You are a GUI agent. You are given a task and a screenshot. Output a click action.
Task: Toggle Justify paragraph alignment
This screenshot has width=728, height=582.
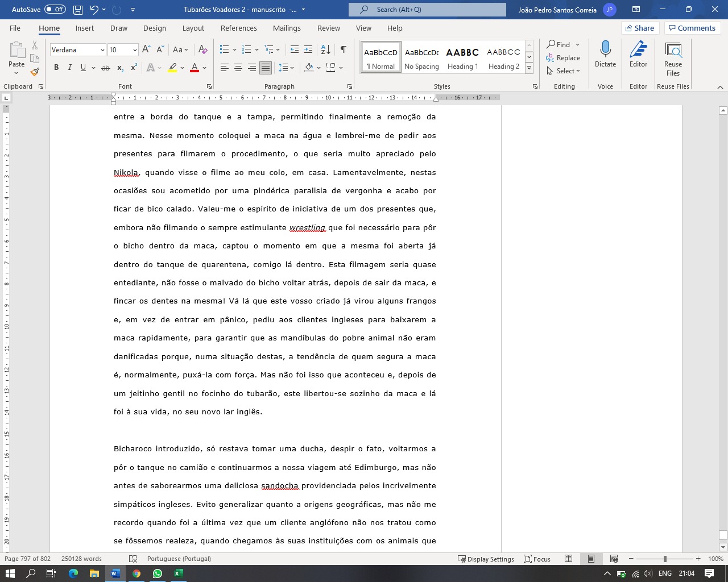pos(266,68)
